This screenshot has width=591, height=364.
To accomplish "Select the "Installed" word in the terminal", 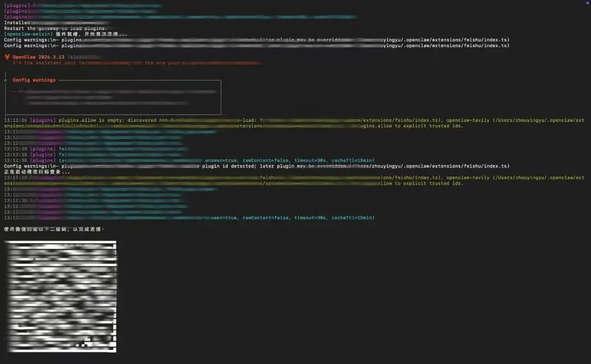I will 16,23.
